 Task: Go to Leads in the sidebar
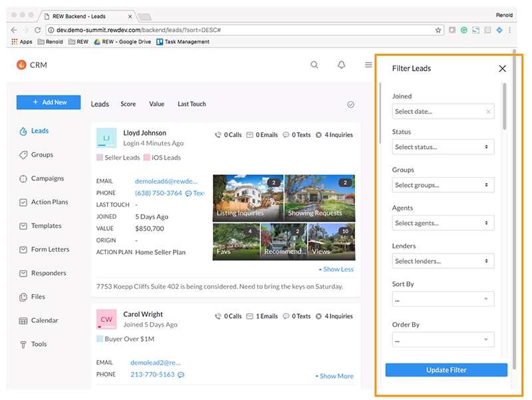click(x=34, y=131)
